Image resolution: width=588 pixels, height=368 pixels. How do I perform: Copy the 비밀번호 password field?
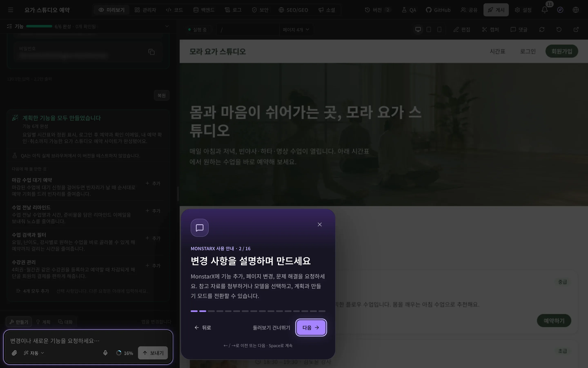click(x=151, y=52)
